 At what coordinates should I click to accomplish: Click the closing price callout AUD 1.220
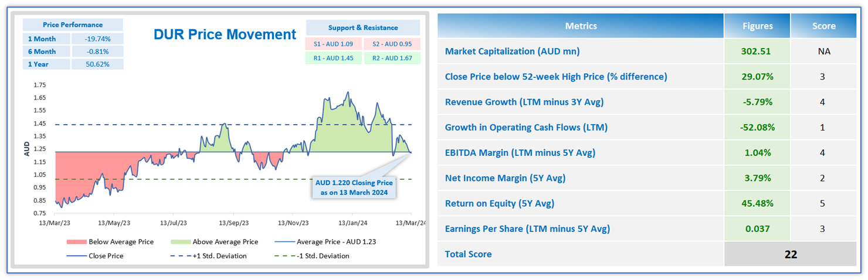point(354,187)
